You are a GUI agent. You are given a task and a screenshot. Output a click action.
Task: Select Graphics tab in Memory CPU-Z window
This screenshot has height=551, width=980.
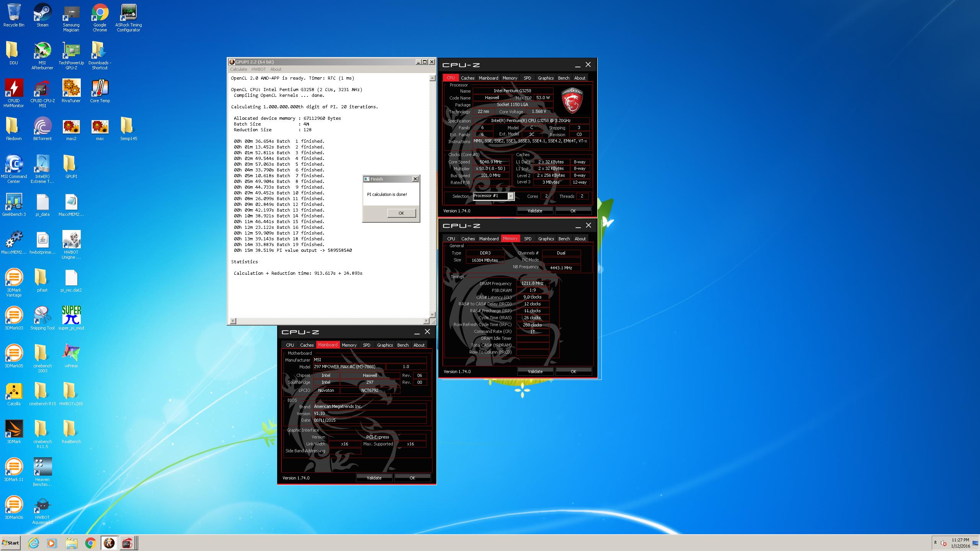546,238
